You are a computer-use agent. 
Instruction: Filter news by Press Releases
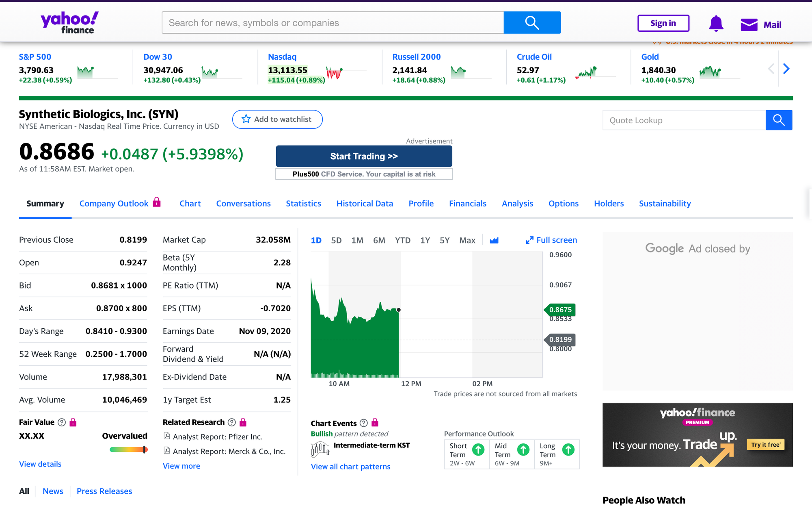pyautogui.click(x=104, y=491)
